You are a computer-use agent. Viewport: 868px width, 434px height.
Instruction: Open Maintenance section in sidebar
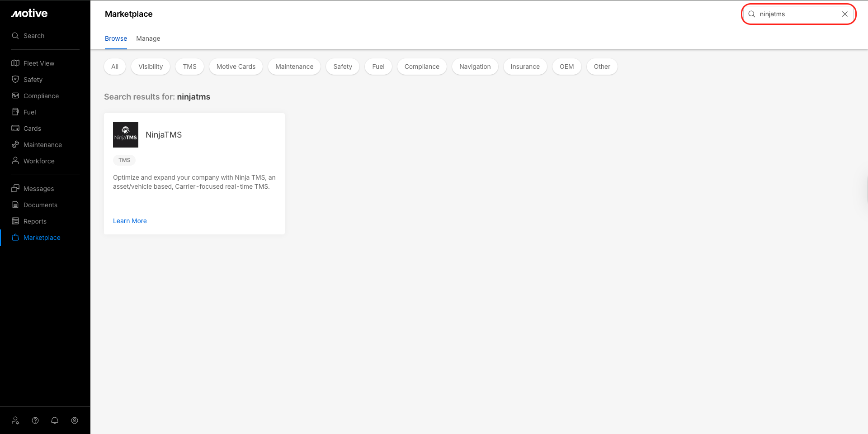(42, 145)
